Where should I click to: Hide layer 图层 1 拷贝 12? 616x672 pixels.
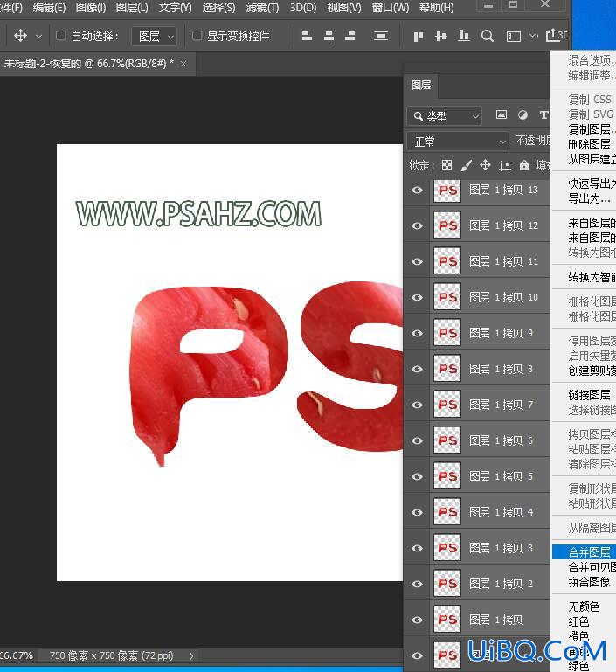pyautogui.click(x=418, y=225)
